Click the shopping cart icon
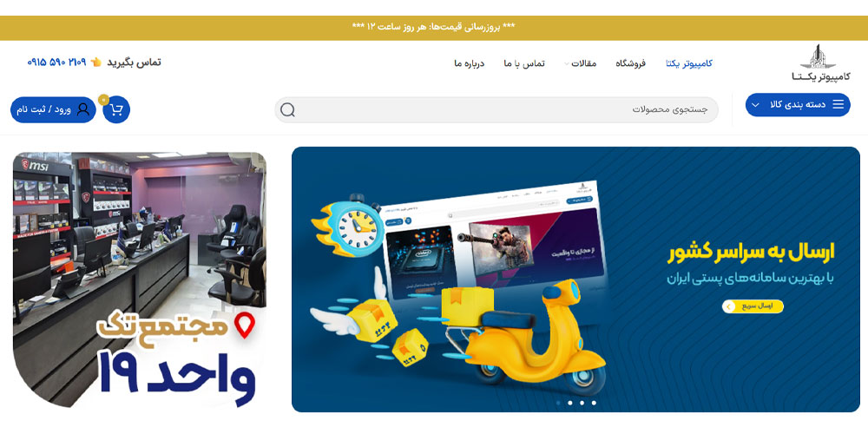Viewport: 868px width, 434px height. click(x=116, y=109)
